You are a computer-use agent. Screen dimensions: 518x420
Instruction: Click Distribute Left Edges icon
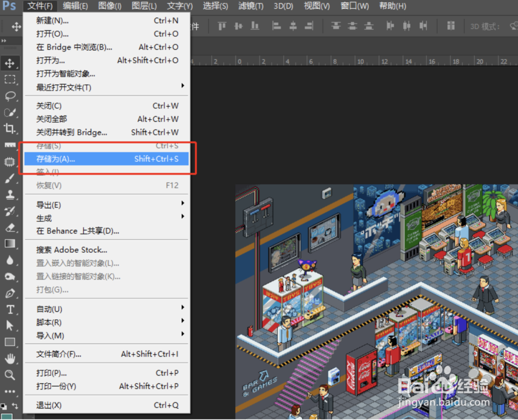tap(390, 26)
